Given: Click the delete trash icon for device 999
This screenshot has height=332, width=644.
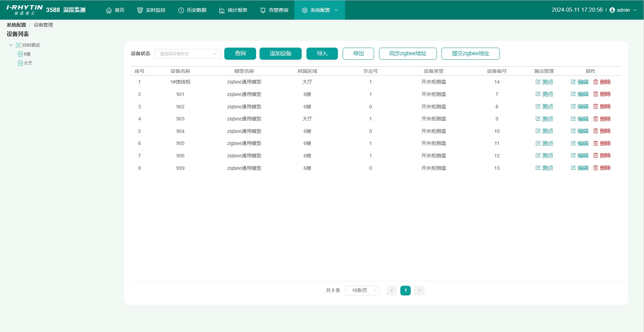Looking at the screenshot, I should tap(596, 168).
